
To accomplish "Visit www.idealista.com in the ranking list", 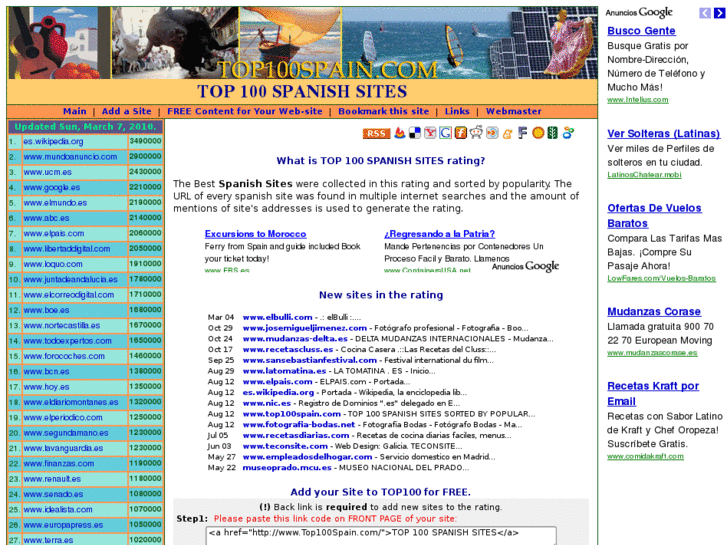I will [58, 510].
